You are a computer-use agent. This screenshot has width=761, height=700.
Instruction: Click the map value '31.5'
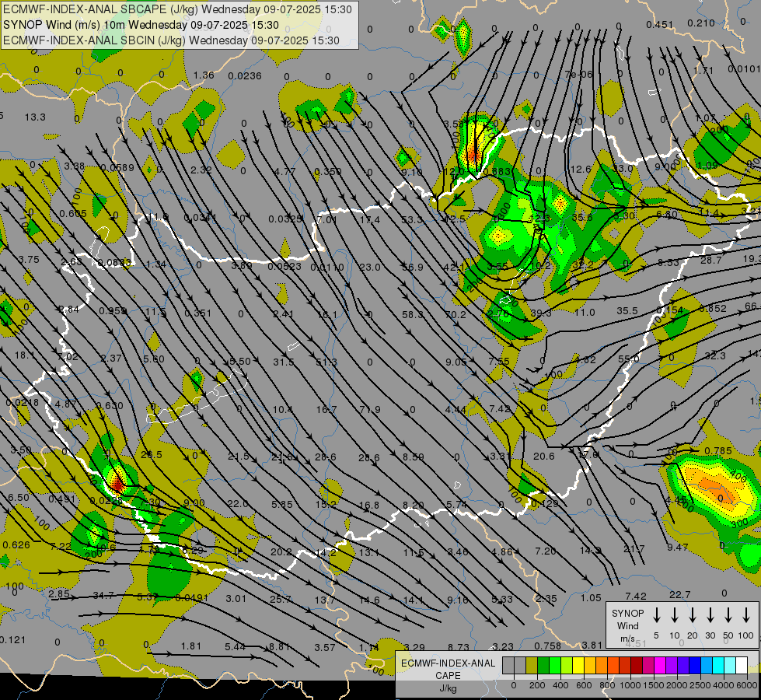click(284, 362)
